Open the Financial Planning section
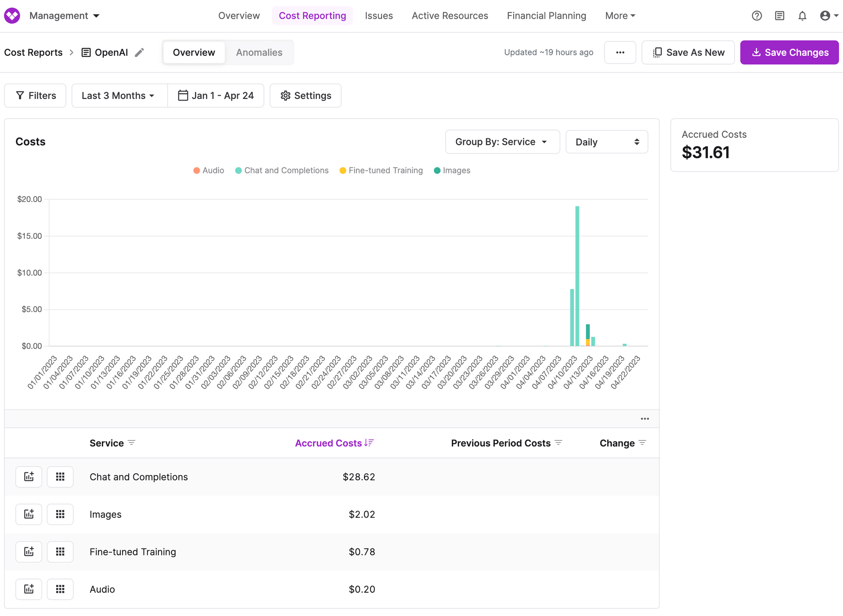843x616 pixels. coord(546,15)
